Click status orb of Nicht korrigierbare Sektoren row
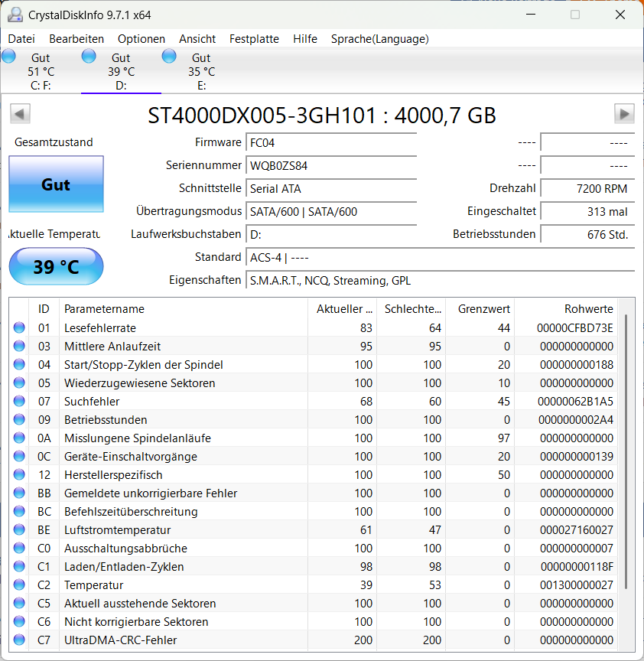Image resolution: width=644 pixels, height=661 pixels. [x=19, y=621]
